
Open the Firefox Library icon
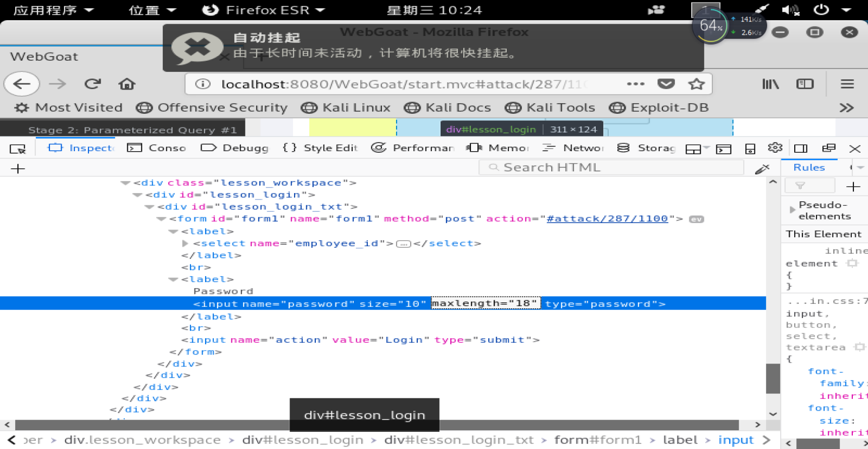(770, 84)
